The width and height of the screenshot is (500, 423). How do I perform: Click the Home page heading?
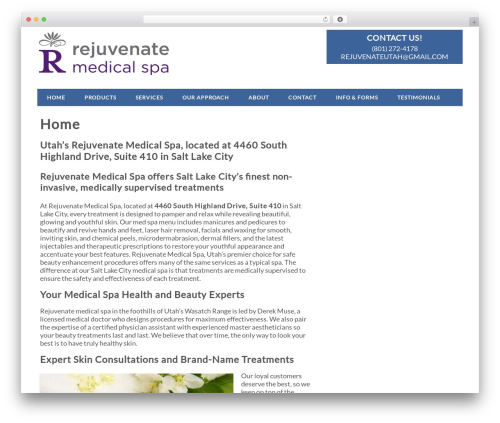(60, 124)
